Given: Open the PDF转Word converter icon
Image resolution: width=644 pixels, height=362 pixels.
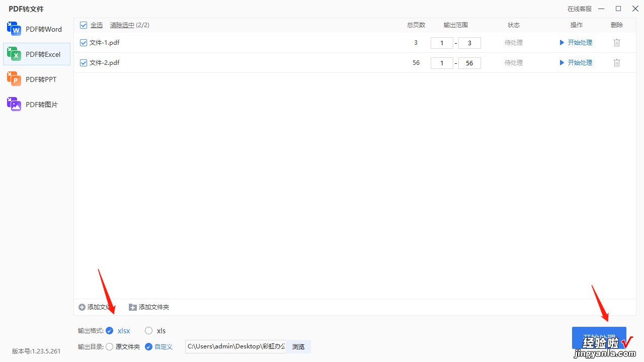Looking at the screenshot, I should click(x=14, y=29).
